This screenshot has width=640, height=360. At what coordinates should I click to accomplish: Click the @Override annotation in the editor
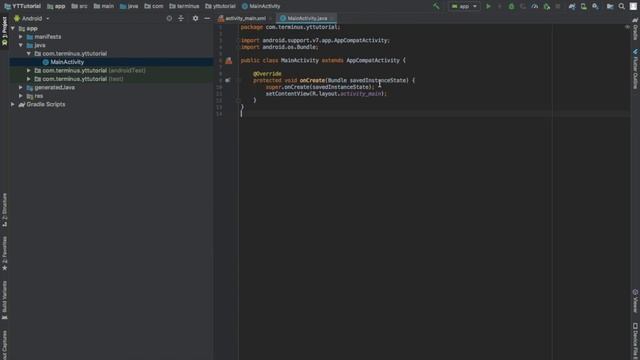(267, 74)
